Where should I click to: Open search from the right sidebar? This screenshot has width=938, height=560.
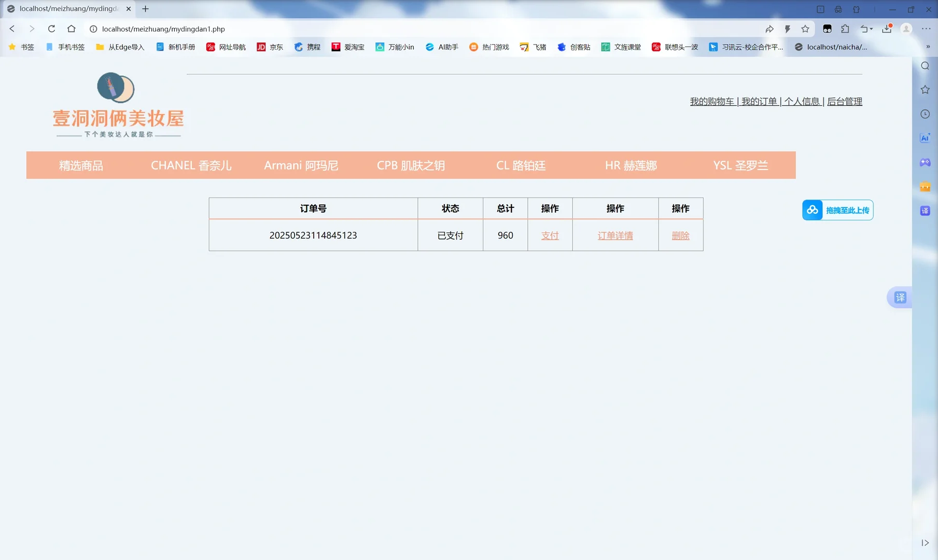coord(925,66)
